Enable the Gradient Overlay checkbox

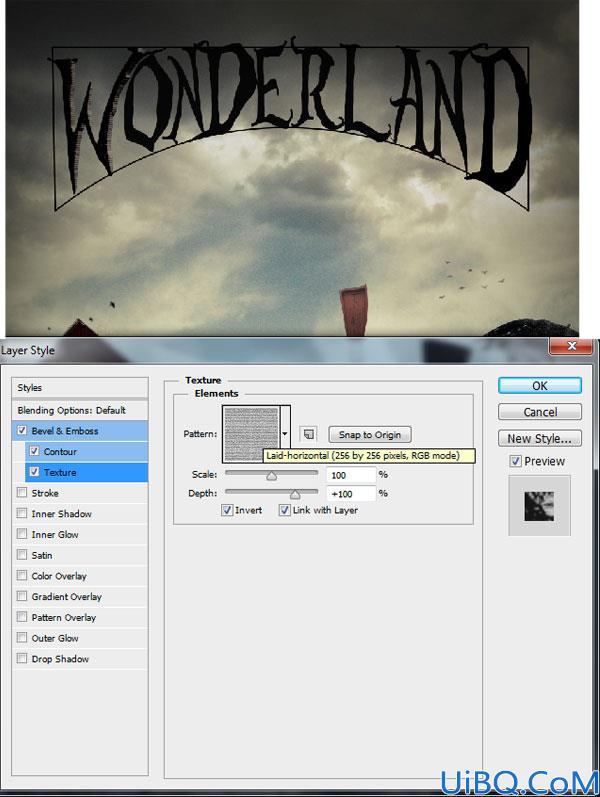22,596
